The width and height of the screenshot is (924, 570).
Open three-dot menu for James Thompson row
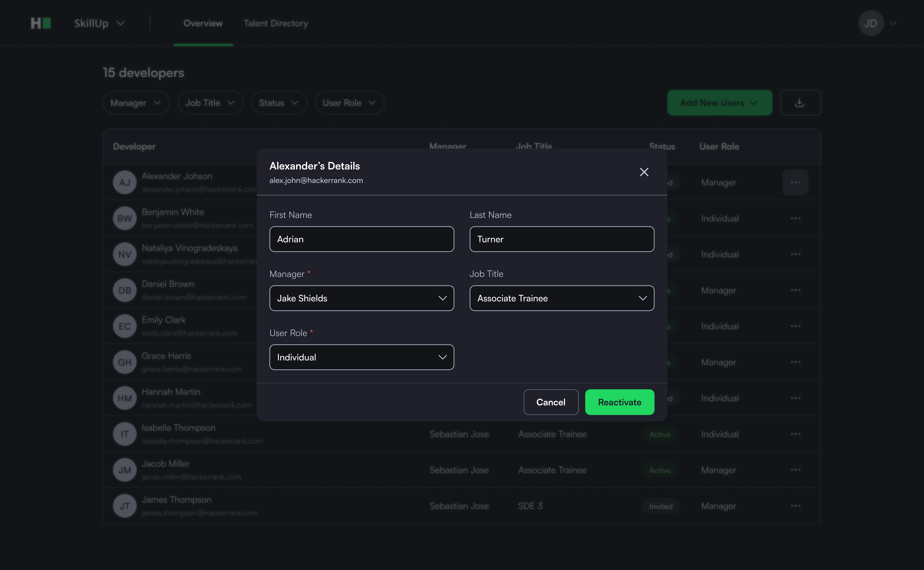pyautogui.click(x=795, y=506)
